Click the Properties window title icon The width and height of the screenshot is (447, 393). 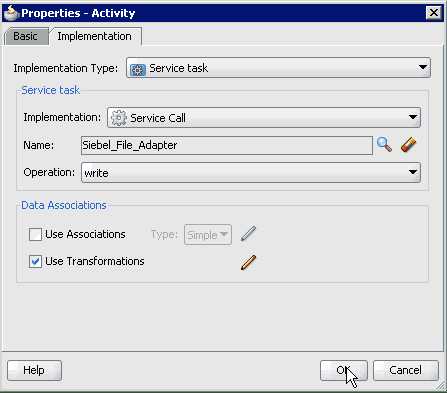click(11, 13)
